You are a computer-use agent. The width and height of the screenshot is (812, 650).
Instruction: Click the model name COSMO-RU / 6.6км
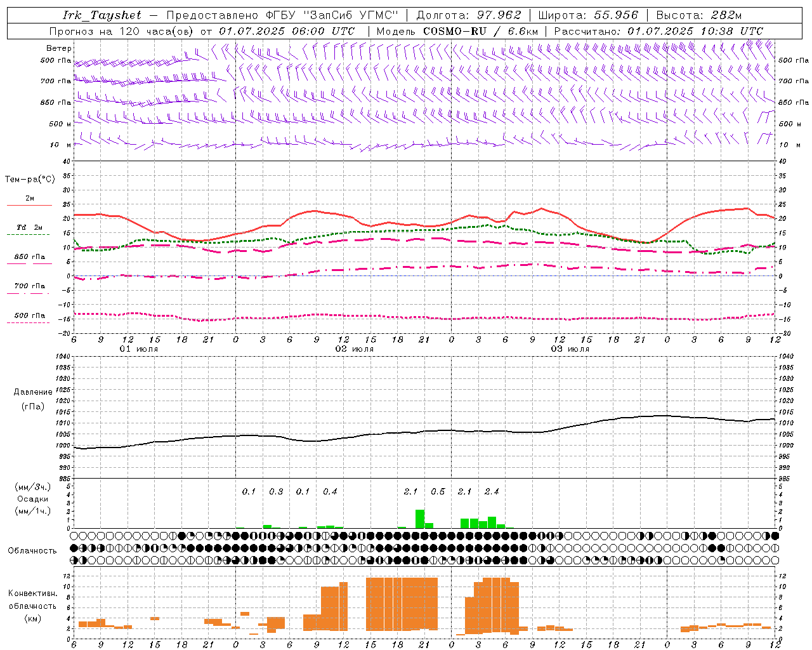point(481,31)
